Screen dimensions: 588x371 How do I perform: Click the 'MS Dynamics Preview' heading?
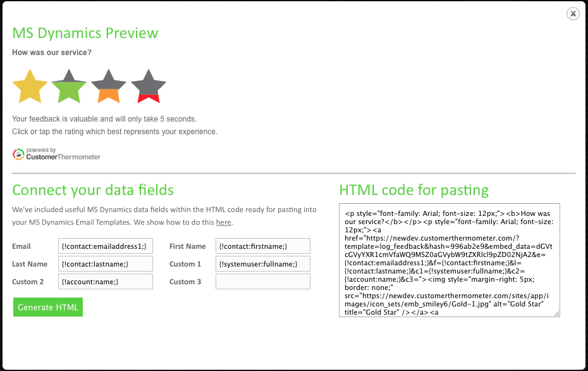tap(85, 33)
